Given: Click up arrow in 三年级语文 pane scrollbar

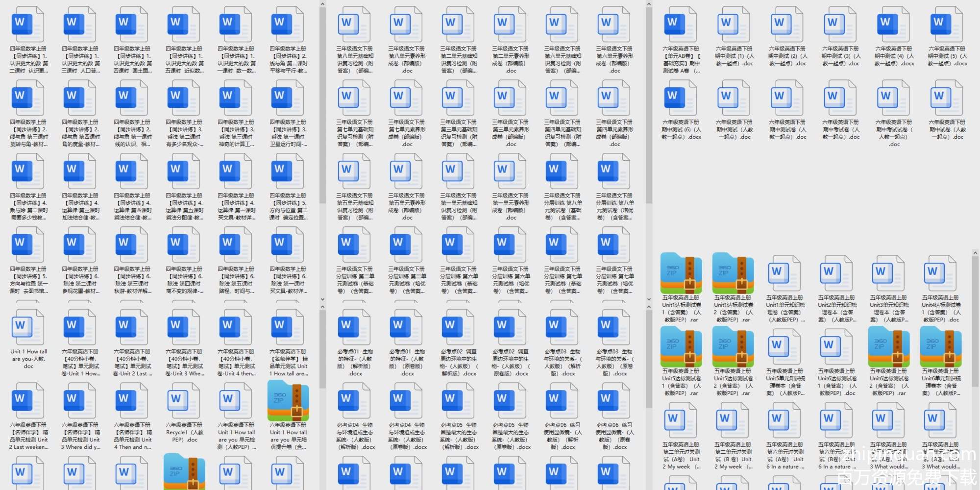Looking at the screenshot, I should pos(649,4).
